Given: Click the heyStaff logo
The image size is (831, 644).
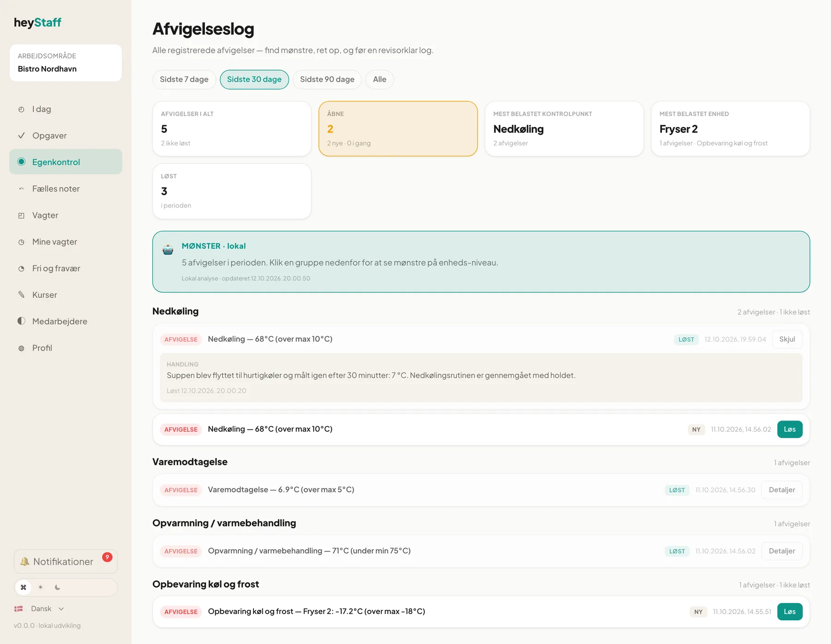Looking at the screenshot, I should [x=37, y=23].
